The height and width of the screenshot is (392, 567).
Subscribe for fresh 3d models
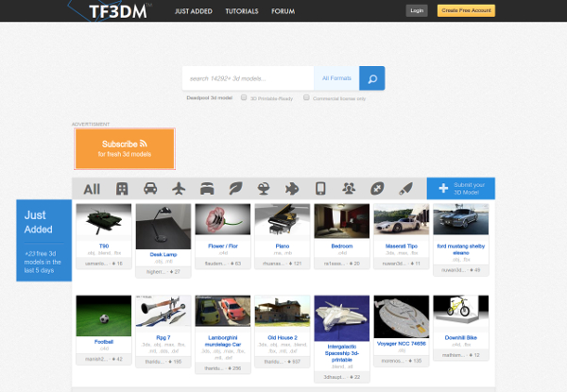[x=124, y=148]
